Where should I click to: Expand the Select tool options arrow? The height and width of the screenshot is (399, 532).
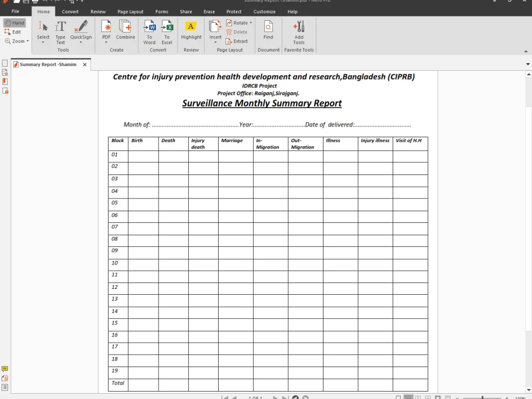pyautogui.click(x=43, y=43)
